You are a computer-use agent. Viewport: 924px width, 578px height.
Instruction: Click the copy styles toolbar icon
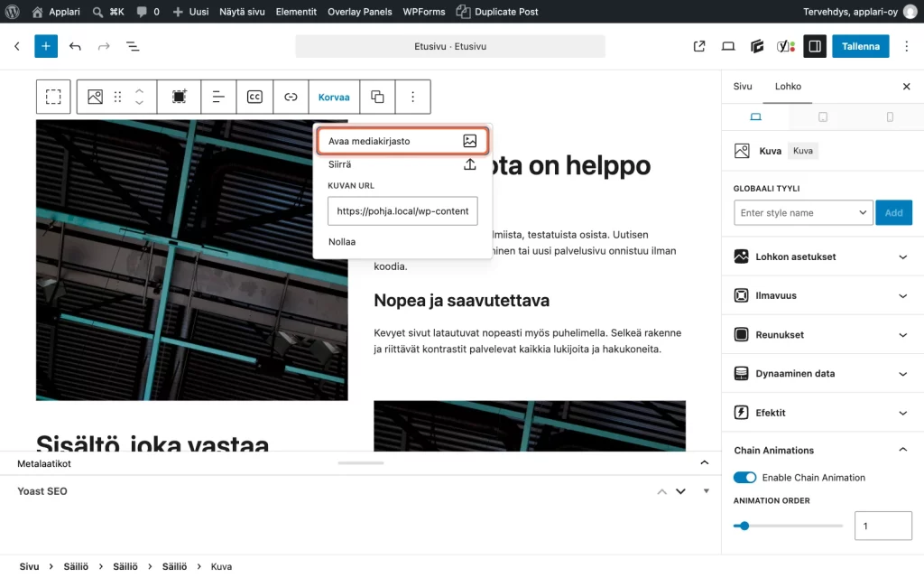(377, 97)
